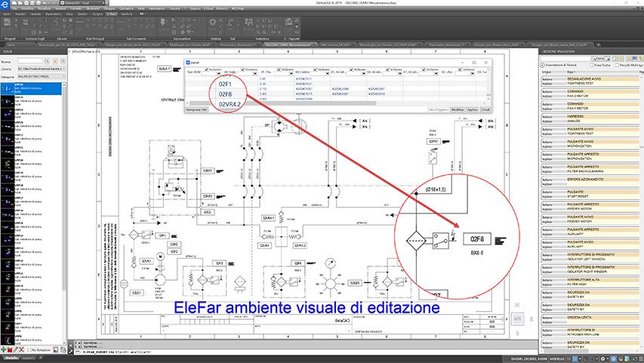Open the E-Fluid ribbon tab

(111, 14)
